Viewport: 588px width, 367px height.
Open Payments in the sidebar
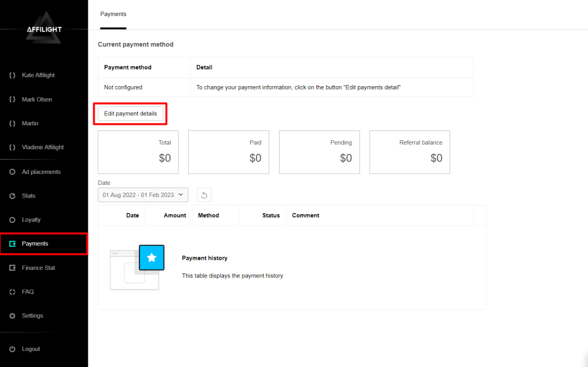[35, 244]
